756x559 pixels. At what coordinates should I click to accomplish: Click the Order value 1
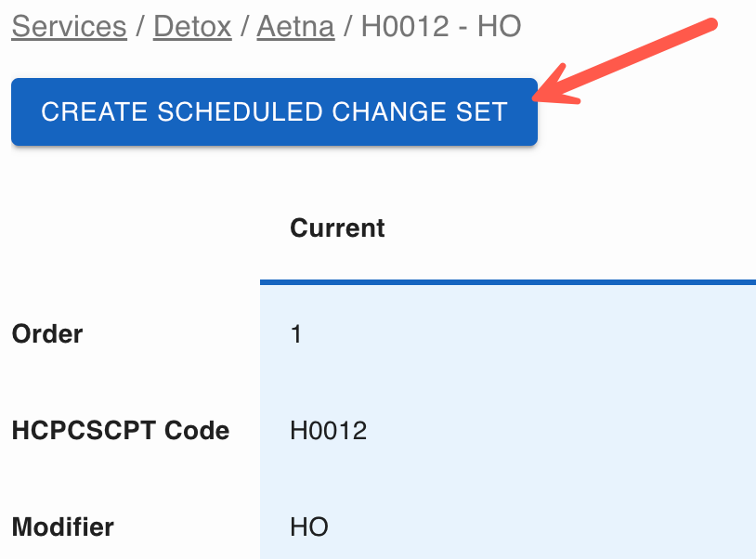296,333
